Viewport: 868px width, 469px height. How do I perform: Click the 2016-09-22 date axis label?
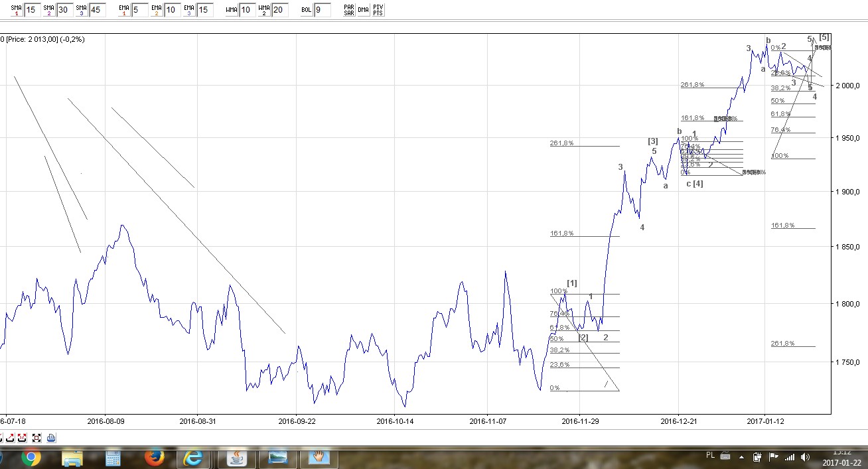click(297, 421)
